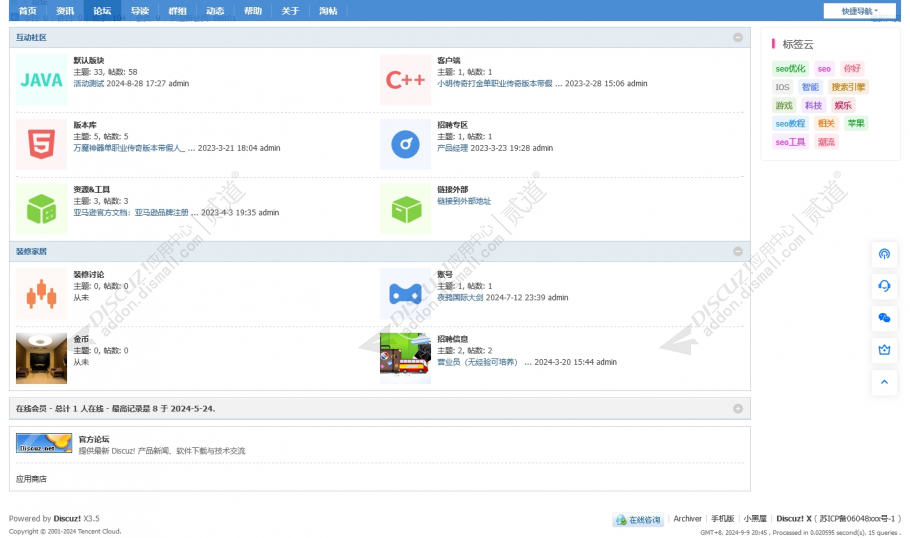
Task: Open the travel image thumbnail for 招聘信息
Action: tap(405, 358)
